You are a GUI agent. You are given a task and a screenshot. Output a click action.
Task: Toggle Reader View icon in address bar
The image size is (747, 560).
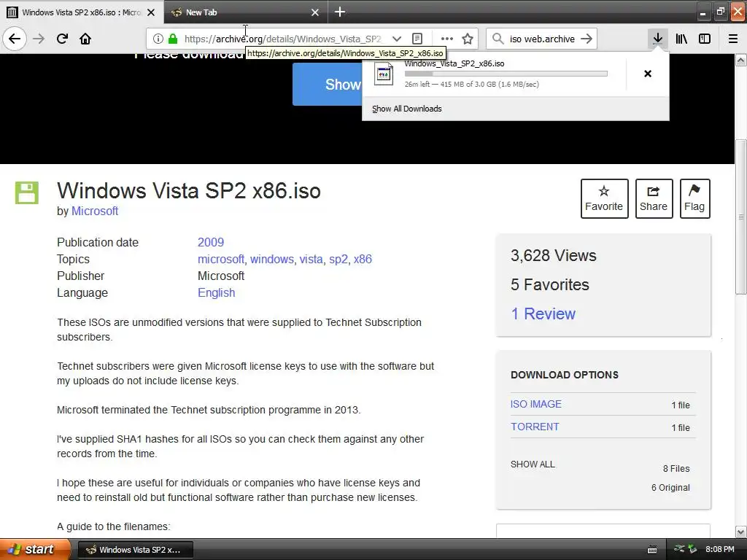click(417, 39)
